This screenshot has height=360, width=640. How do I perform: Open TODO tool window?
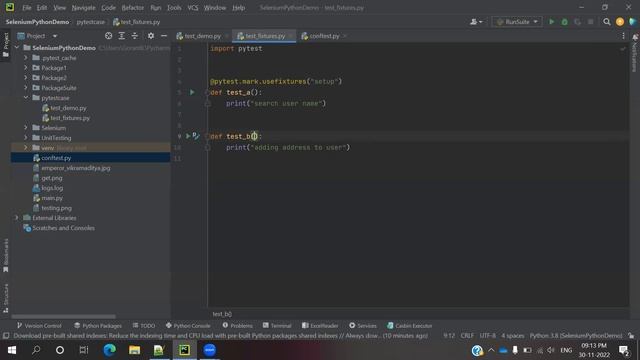[x=144, y=326]
